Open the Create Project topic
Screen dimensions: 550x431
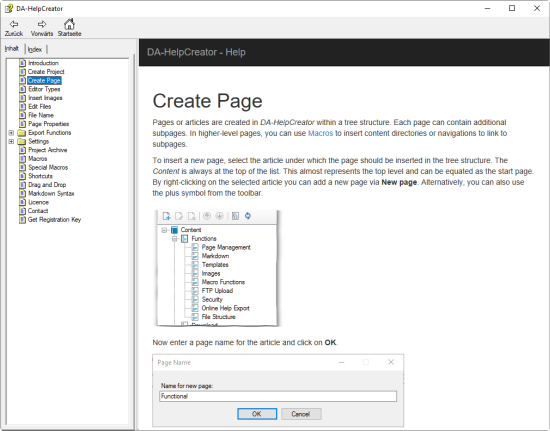46,72
